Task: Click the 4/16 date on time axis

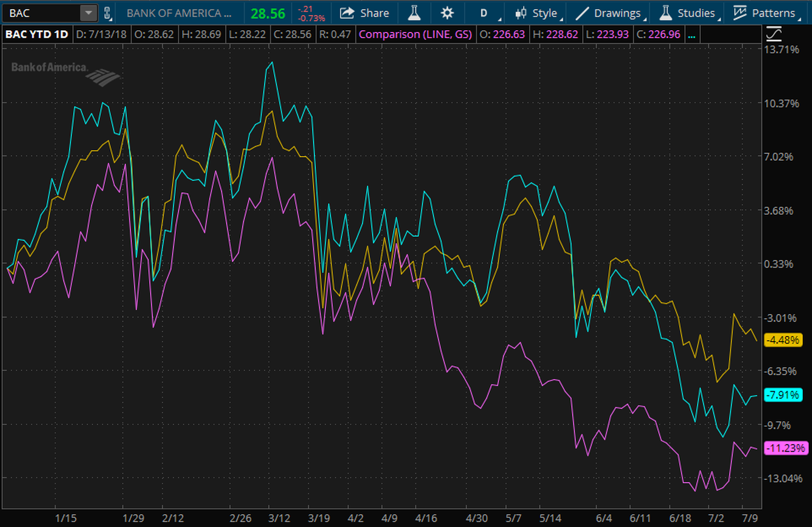Action: click(x=426, y=518)
